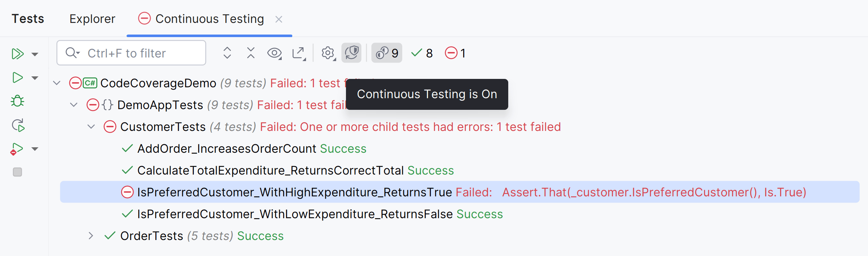The height and width of the screenshot is (256, 868).
Task: Collapse the CustomerTests node
Action: coord(91,127)
